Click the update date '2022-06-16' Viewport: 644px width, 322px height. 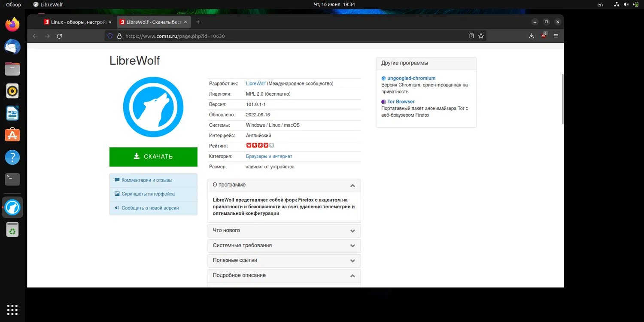click(x=258, y=115)
